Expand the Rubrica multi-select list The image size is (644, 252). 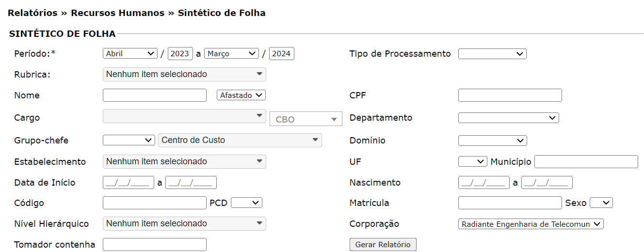[184, 74]
